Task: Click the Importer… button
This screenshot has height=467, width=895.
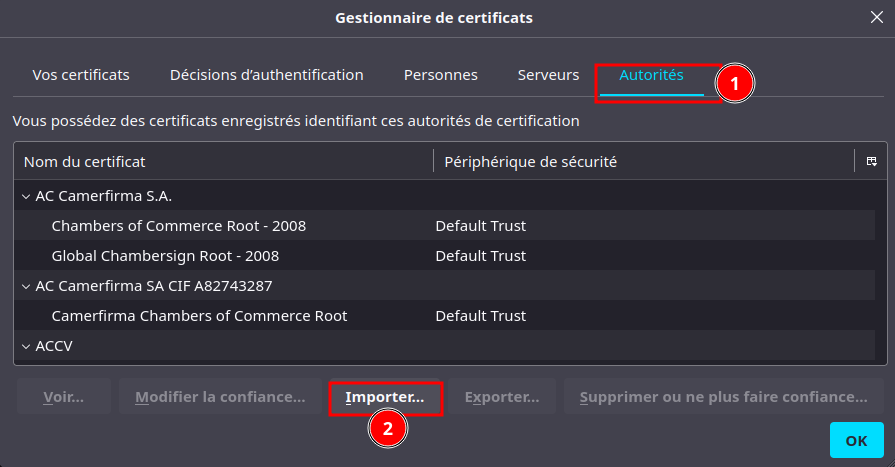Action: (385, 397)
